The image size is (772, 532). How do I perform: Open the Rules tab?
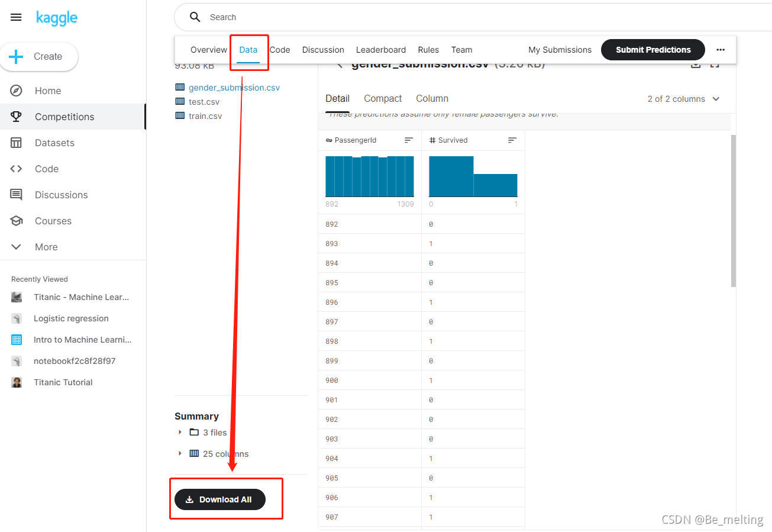pyautogui.click(x=428, y=50)
